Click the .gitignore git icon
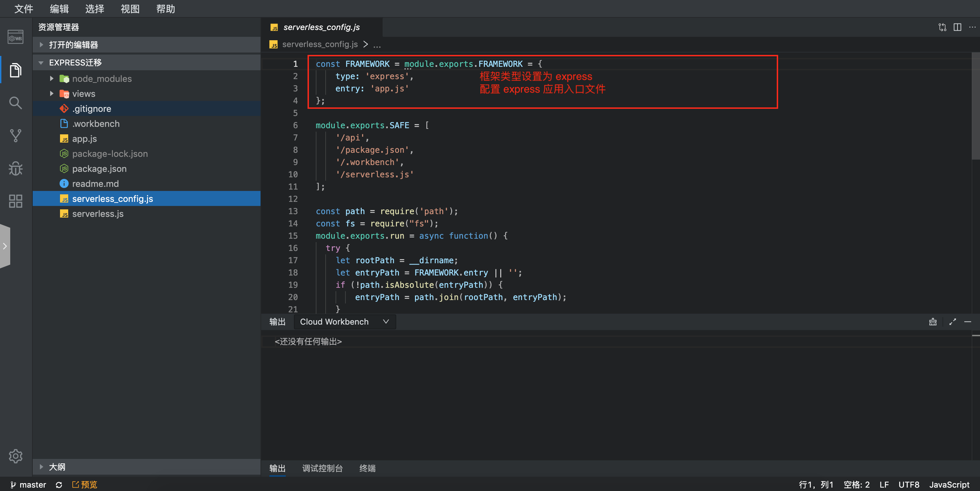The width and height of the screenshot is (980, 491). coord(64,109)
